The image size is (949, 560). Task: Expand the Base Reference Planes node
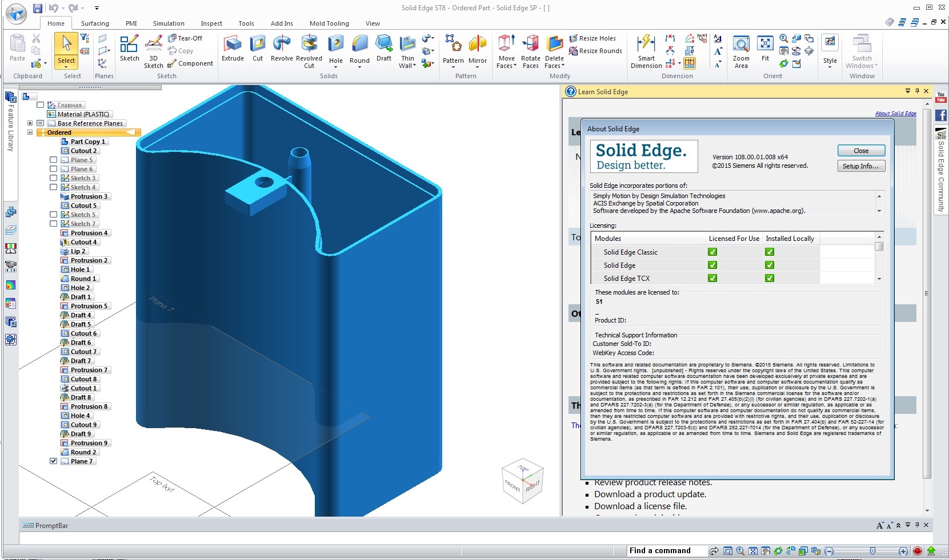pyautogui.click(x=30, y=123)
